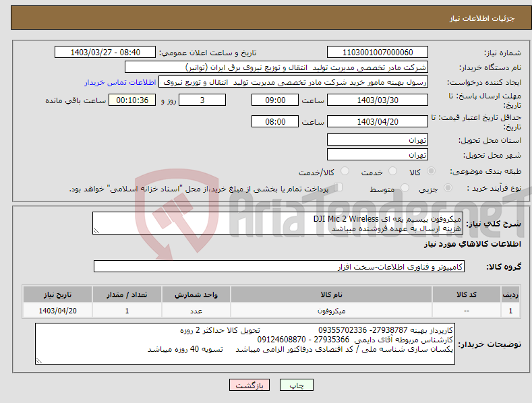Click the response deadline time 09:00

coord(275,100)
